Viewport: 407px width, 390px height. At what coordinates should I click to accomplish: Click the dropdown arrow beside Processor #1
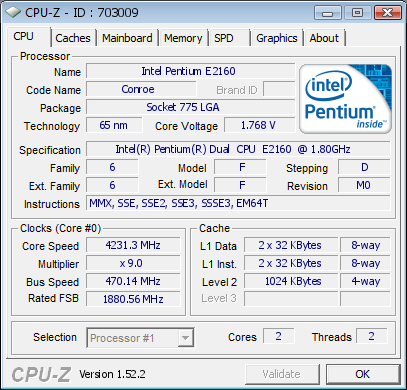tap(185, 338)
